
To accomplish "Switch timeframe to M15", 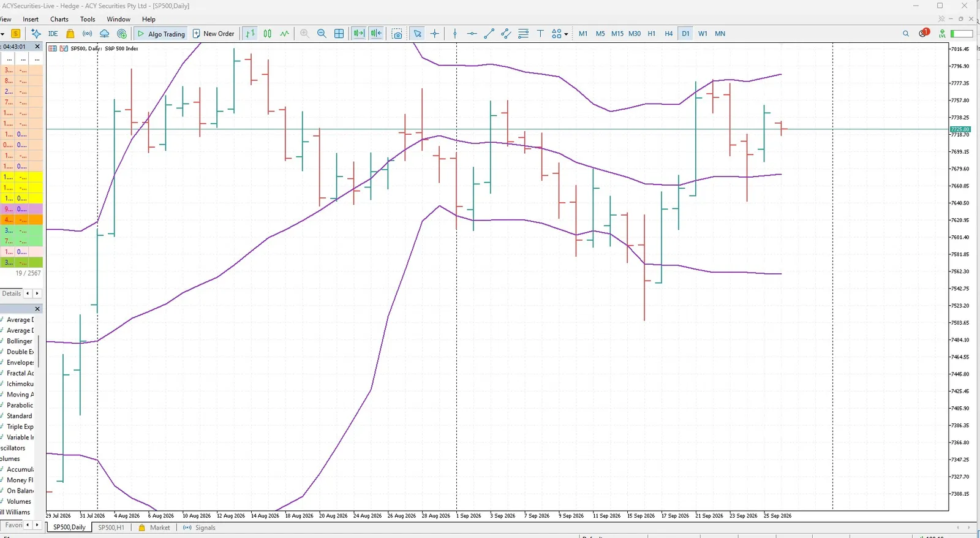I will coord(617,34).
